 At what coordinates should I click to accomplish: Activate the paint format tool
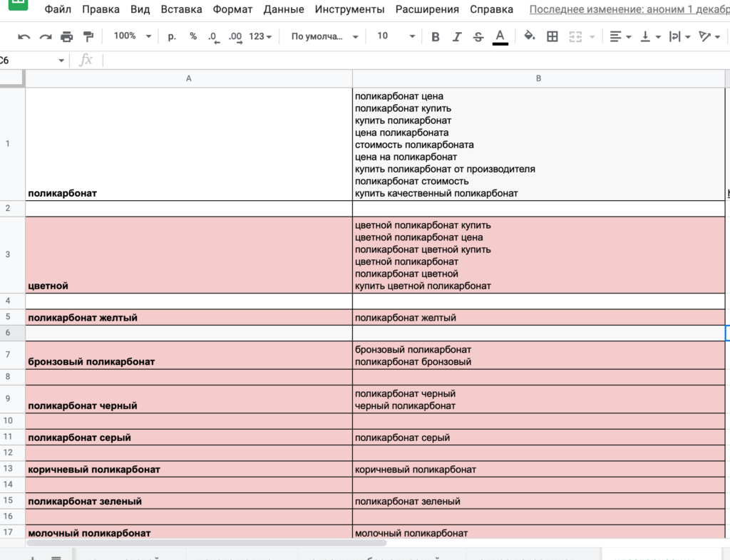[88, 37]
